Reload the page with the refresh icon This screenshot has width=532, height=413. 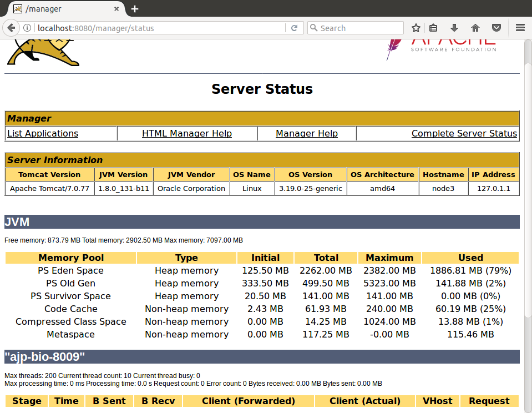point(294,28)
